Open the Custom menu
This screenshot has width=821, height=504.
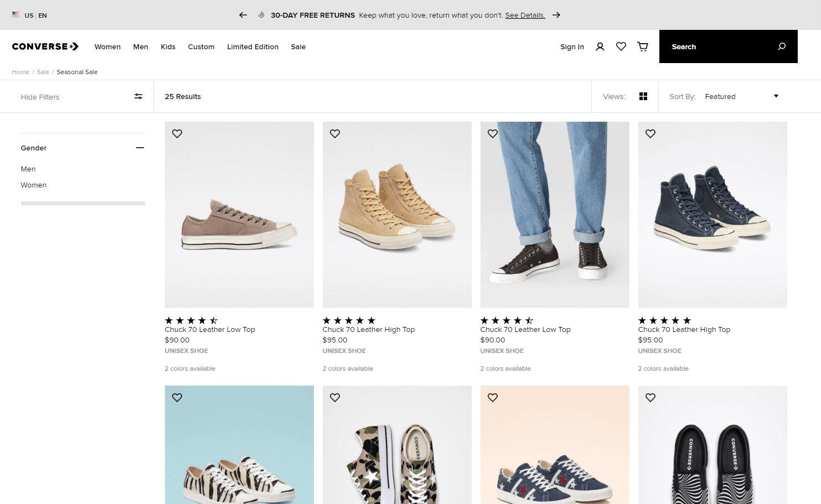(201, 46)
